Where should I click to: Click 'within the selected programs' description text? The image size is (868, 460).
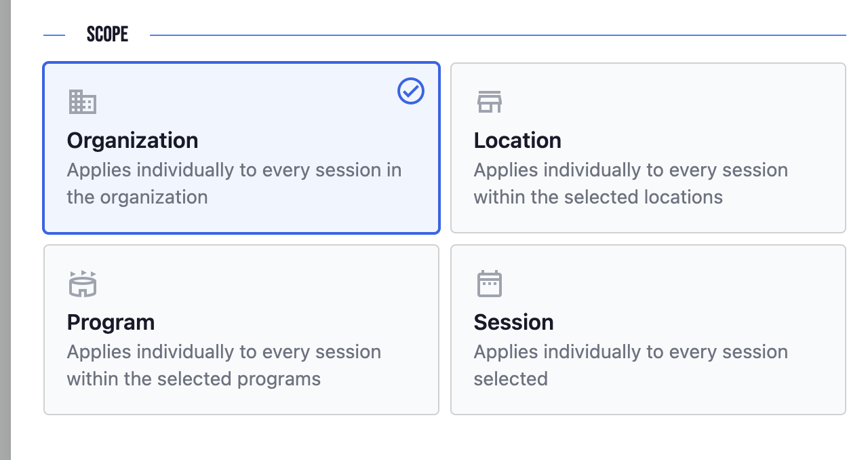point(194,379)
